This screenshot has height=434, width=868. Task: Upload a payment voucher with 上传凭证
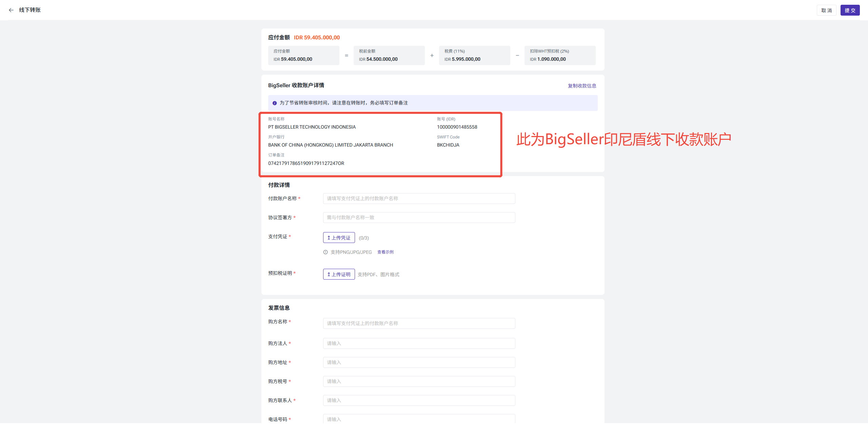point(339,238)
